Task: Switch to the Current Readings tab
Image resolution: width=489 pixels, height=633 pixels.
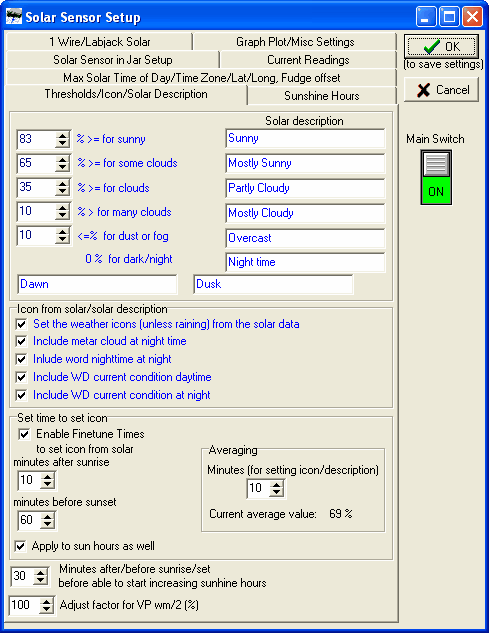Action: [308, 60]
